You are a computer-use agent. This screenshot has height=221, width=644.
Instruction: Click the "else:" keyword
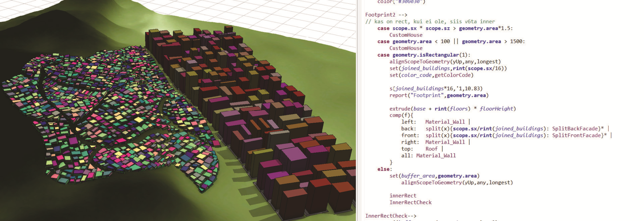pos(385,169)
